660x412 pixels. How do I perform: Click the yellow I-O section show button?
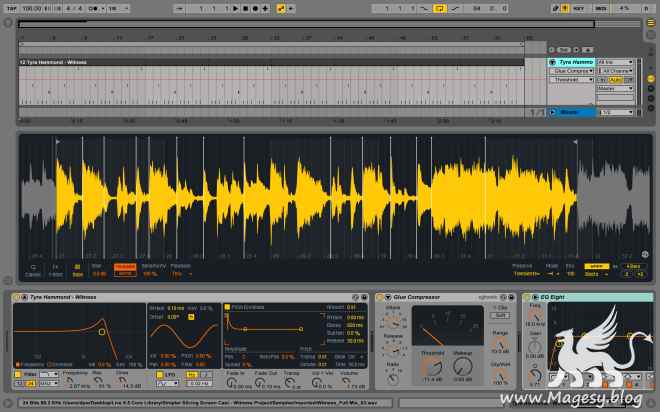pyautogui.click(x=651, y=79)
